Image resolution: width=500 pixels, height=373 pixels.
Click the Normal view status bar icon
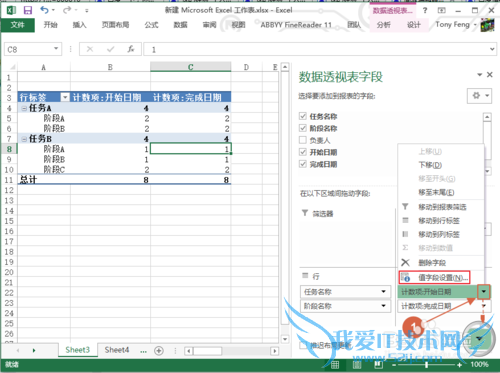pyautogui.click(x=335, y=365)
